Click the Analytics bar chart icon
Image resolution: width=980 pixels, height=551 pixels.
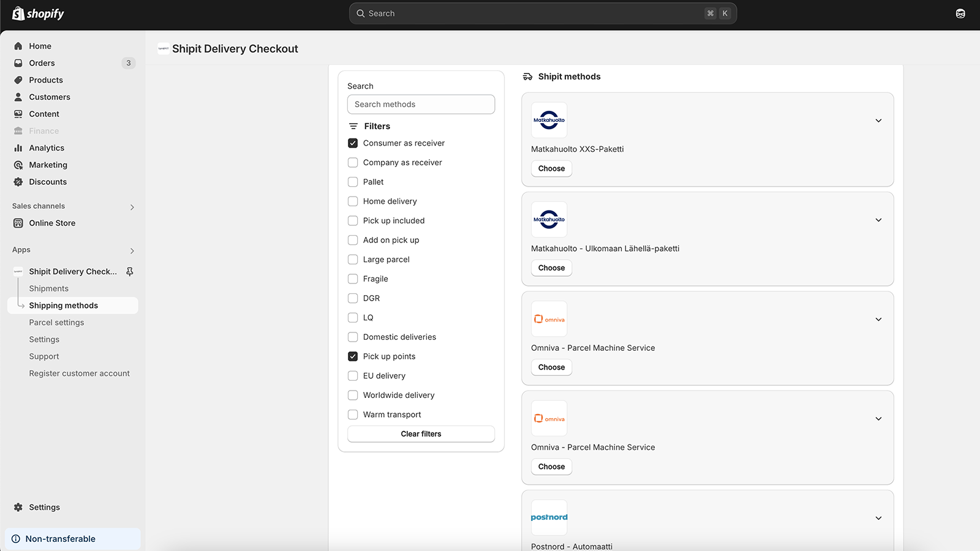(x=18, y=148)
